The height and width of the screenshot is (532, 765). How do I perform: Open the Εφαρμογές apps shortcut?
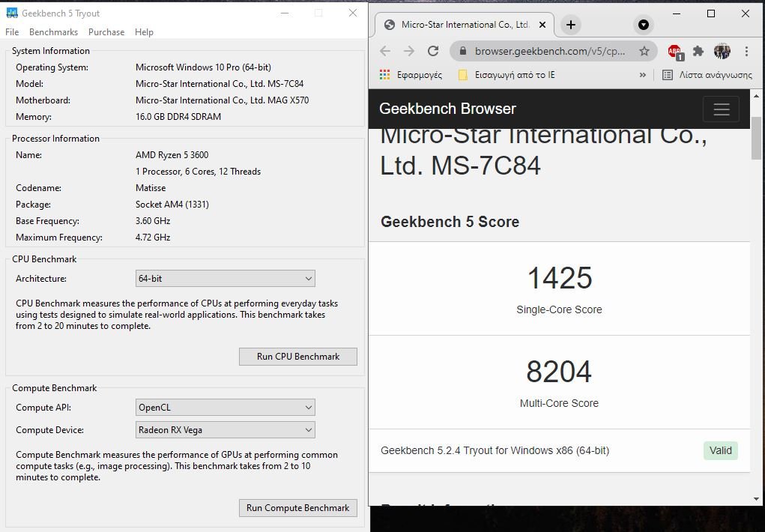coord(411,75)
